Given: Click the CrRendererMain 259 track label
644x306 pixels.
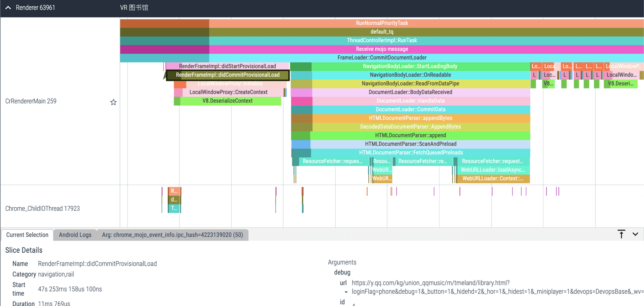Looking at the screenshot, I should pyautogui.click(x=31, y=101).
